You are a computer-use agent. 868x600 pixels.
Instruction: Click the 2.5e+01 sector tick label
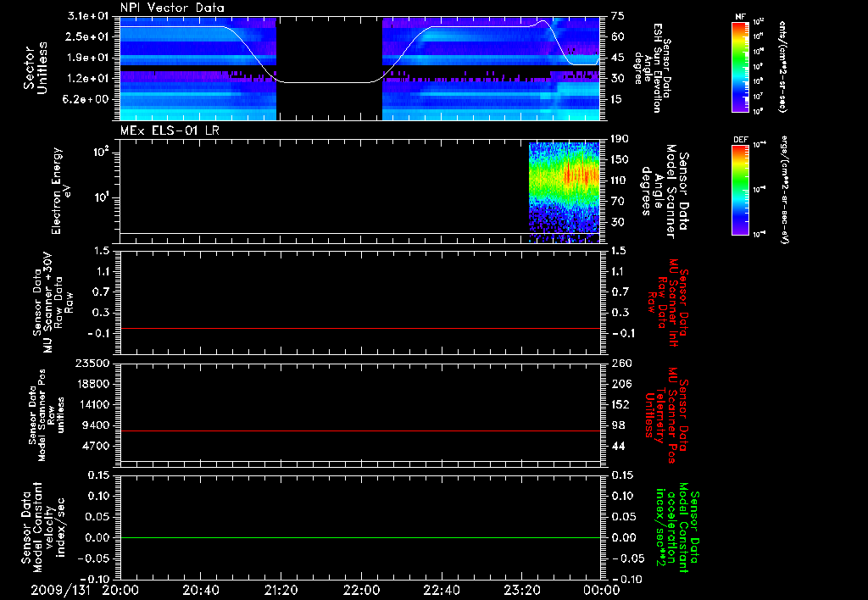click(x=87, y=36)
